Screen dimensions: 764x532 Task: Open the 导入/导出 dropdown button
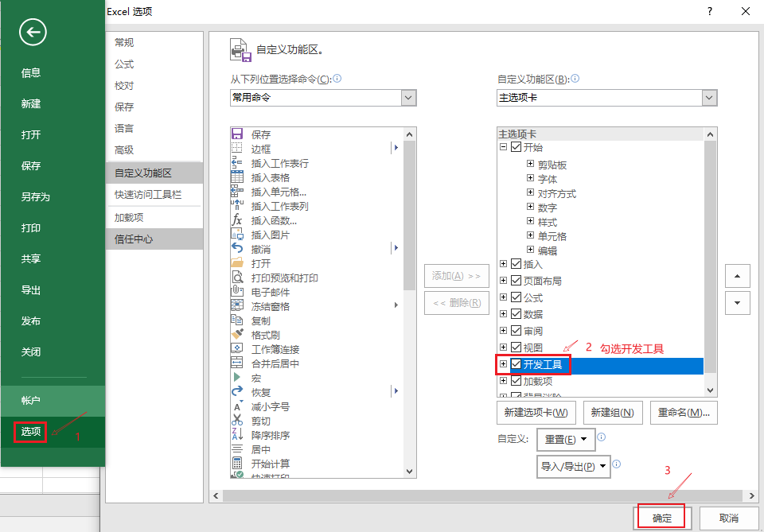pyautogui.click(x=574, y=467)
